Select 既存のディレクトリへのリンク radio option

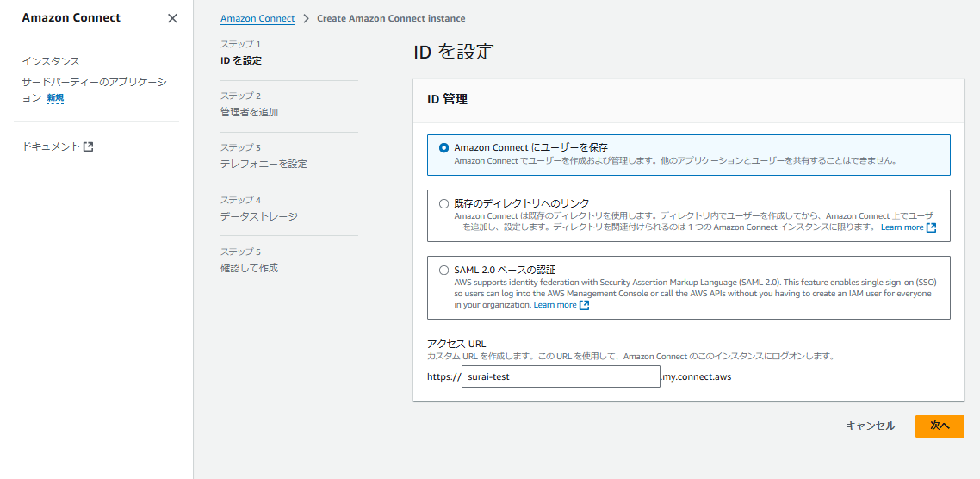pyautogui.click(x=443, y=203)
